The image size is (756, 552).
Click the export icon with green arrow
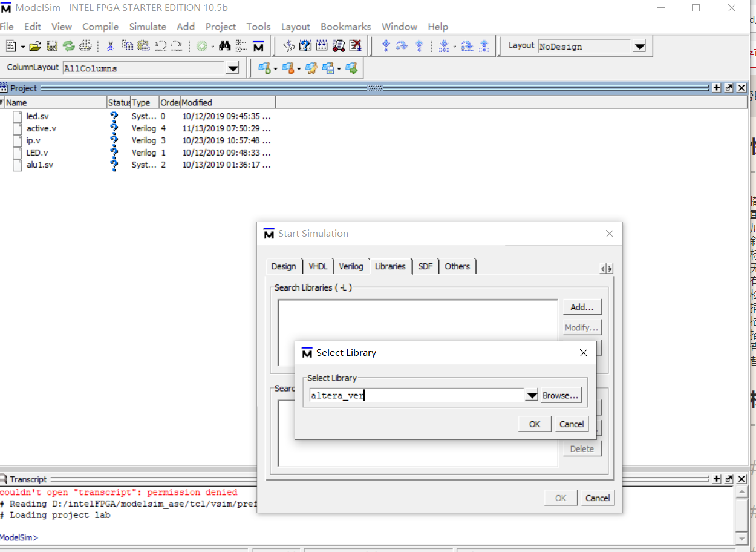[351, 68]
